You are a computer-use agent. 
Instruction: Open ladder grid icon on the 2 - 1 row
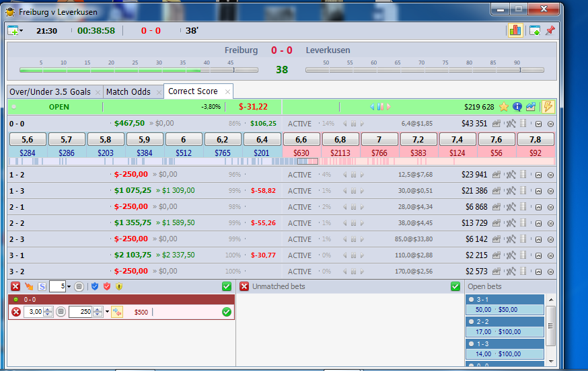[523, 206]
